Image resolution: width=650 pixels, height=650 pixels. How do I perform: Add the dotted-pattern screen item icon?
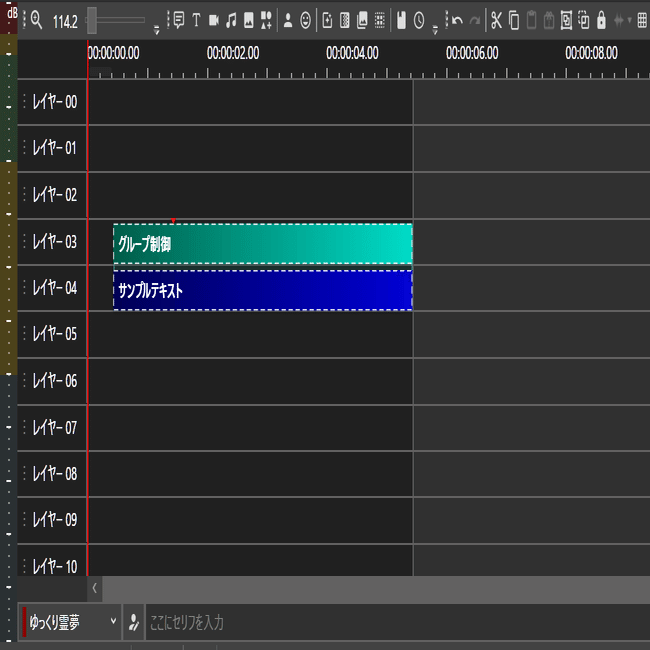(x=345, y=20)
